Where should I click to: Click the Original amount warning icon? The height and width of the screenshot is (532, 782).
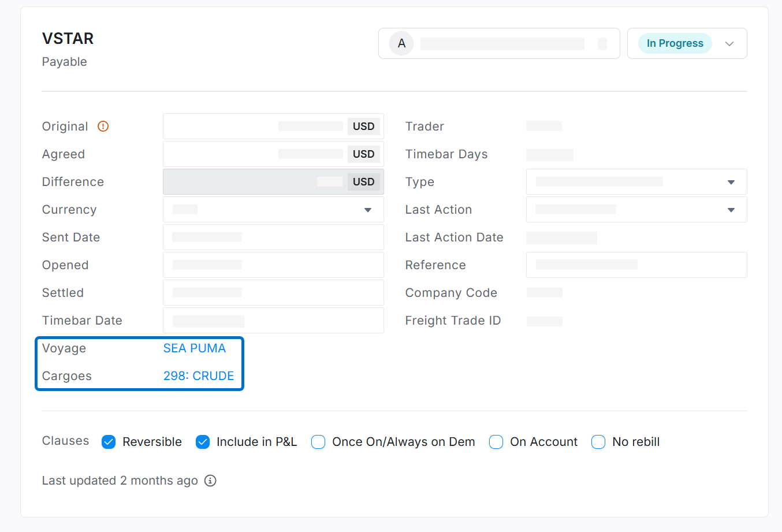pyautogui.click(x=103, y=127)
